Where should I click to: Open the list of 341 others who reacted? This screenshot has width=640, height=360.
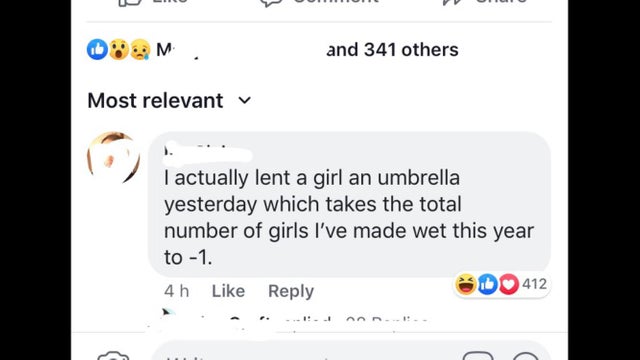point(392,50)
